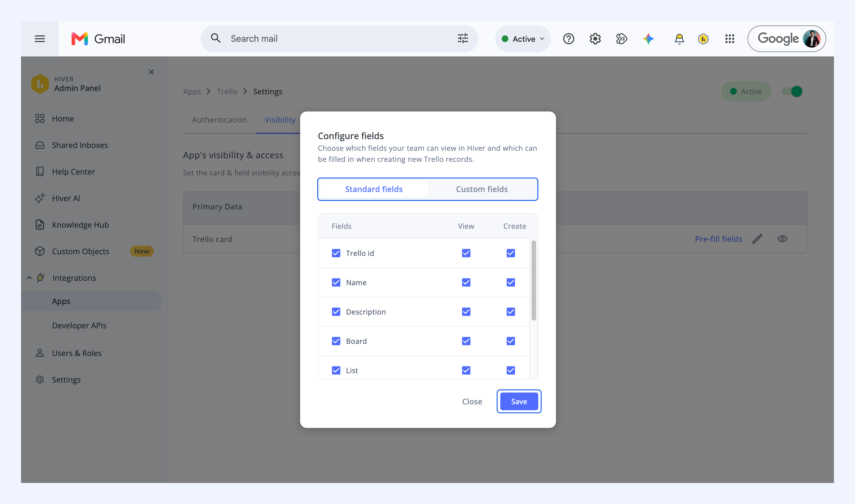Uncheck Create for List
Screen dimensions: 855x504
coord(511,370)
